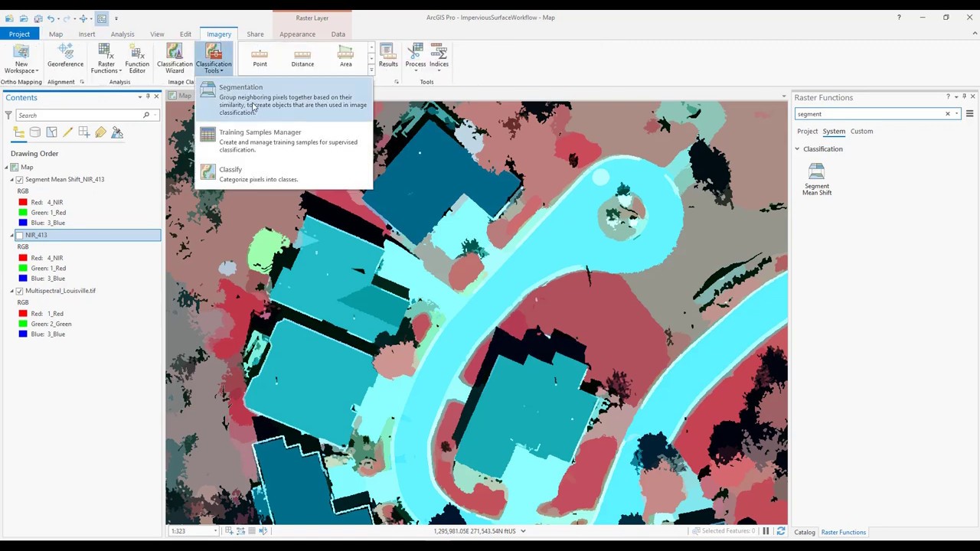
Task: Open the map coordinate units dropdown
Action: pyautogui.click(x=524, y=531)
